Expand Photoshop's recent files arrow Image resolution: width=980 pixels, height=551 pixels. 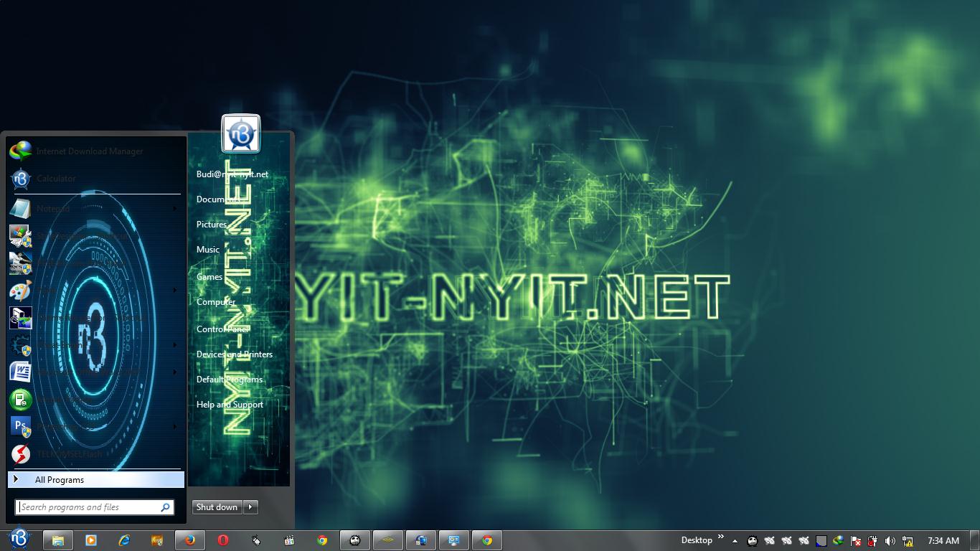pos(175,427)
